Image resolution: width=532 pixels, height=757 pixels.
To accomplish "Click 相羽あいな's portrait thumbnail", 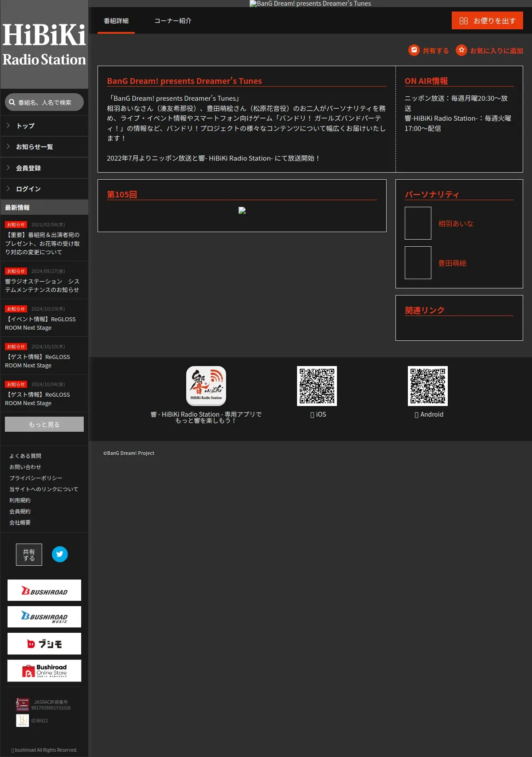I will point(418,223).
